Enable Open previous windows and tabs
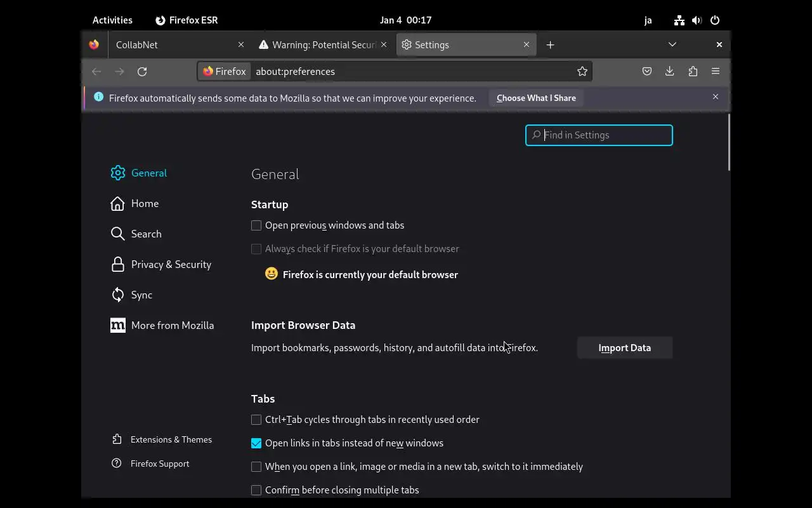The height and width of the screenshot is (508, 812). click(x=256, y=225)
